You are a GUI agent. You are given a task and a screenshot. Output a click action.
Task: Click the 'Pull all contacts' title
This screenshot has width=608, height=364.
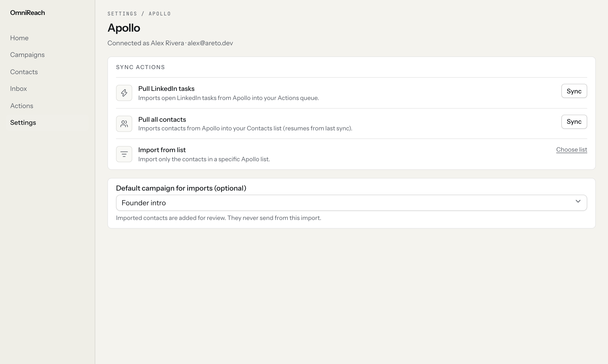[162, 119]
